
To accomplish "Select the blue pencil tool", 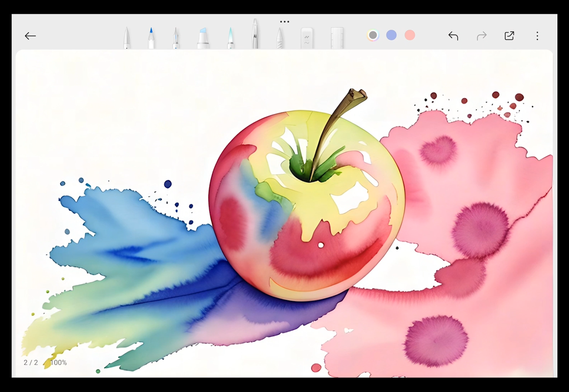I will click(151, 38).
